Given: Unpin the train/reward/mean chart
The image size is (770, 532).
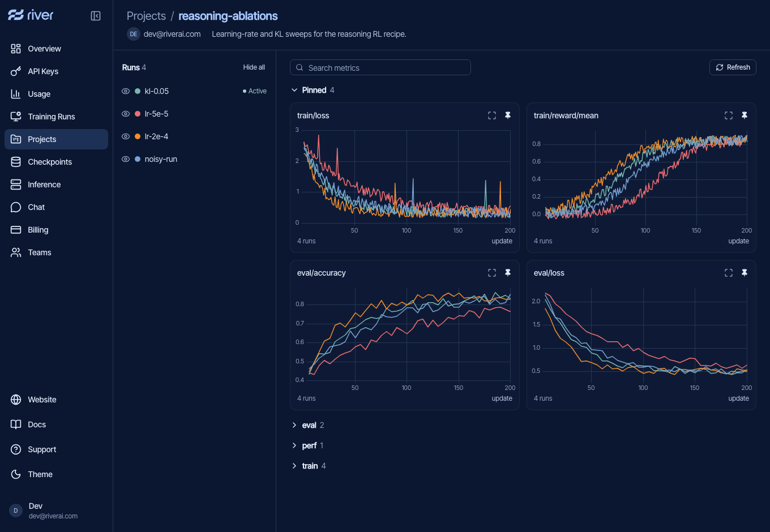Looking at the screenshot, I should click(745, 115).
